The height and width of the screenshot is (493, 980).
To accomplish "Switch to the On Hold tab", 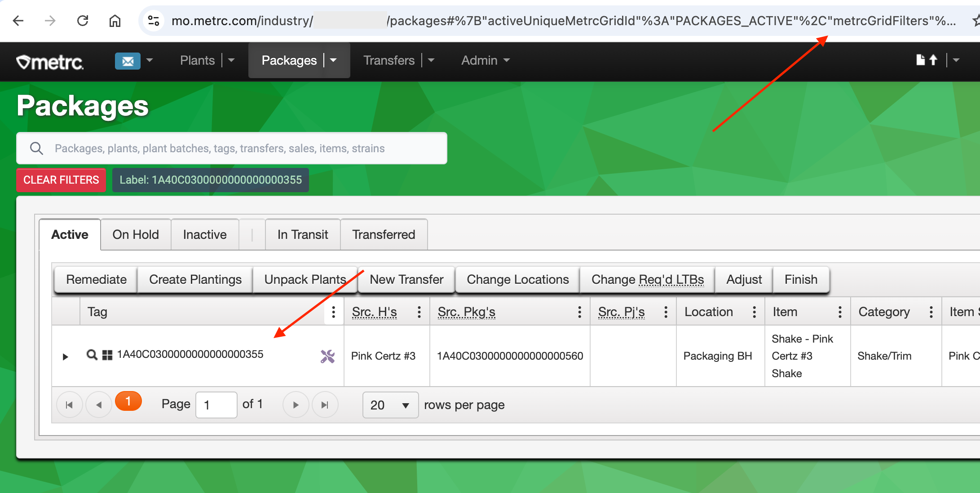I will point(136,234).
